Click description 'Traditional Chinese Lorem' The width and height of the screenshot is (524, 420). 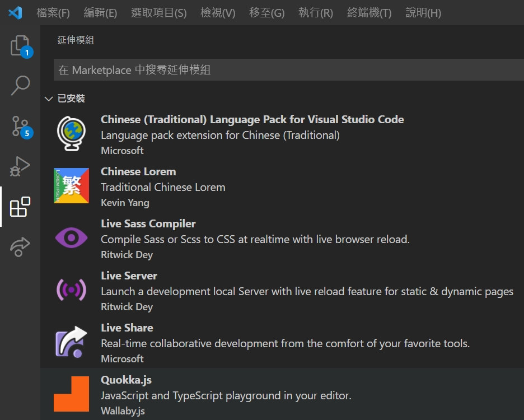(163, 187)
